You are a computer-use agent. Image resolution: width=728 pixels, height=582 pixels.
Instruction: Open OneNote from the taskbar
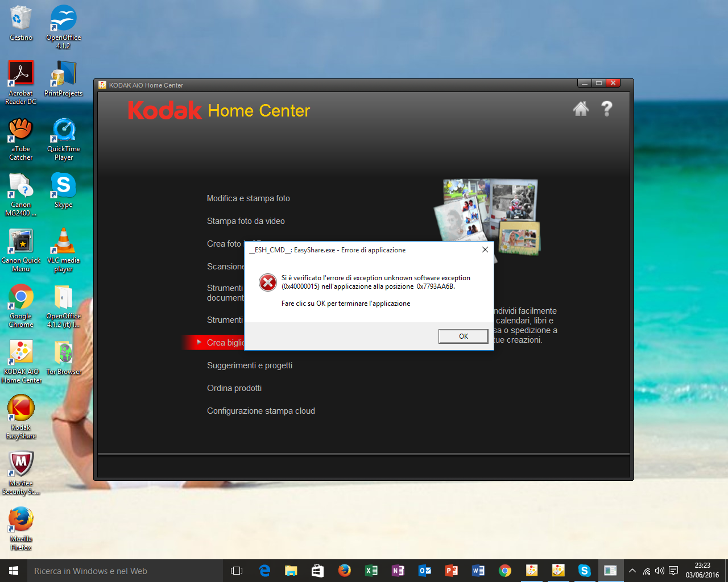tap(398, 571)
